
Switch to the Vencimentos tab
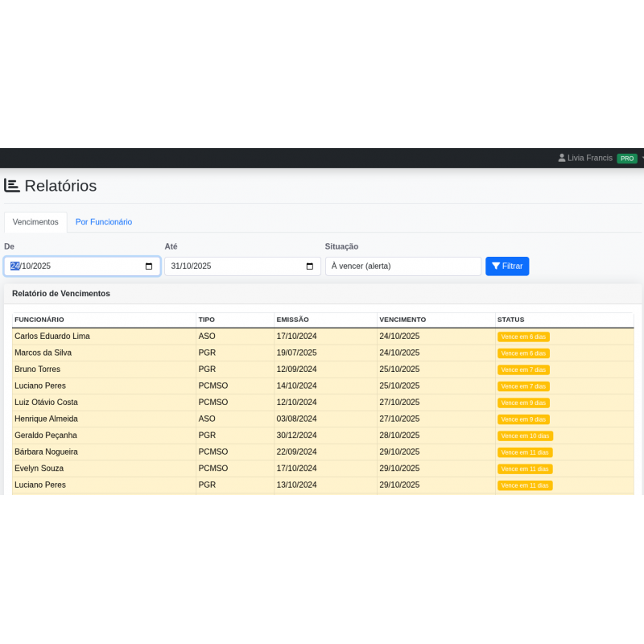(35, 222)
